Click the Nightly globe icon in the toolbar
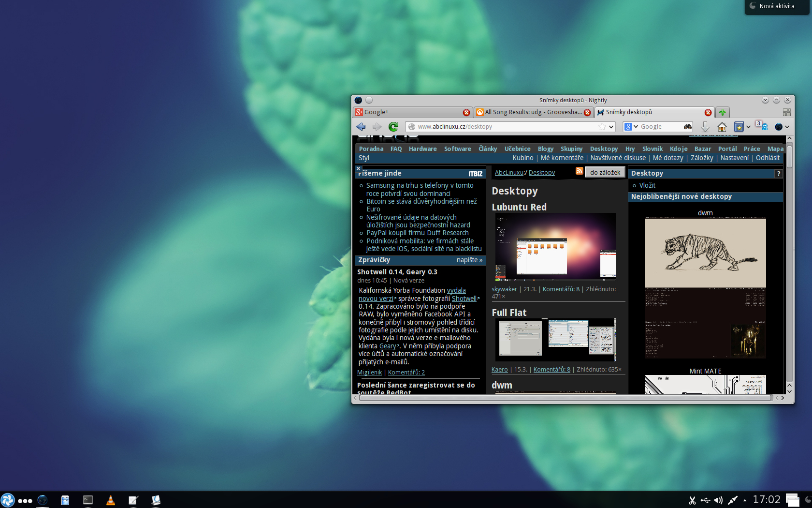Image resolution: width=812 pixels, height=508 pixels. tap(779, 127)
